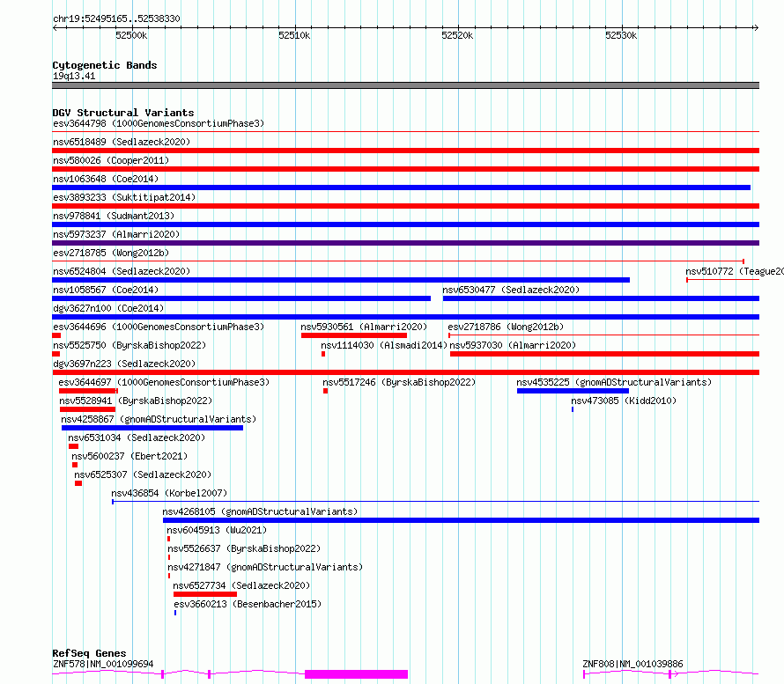Click nsv4258867 (gnomADStructuralVariants) label
Viewport: 784px width, 684px height.
[159, 419]
